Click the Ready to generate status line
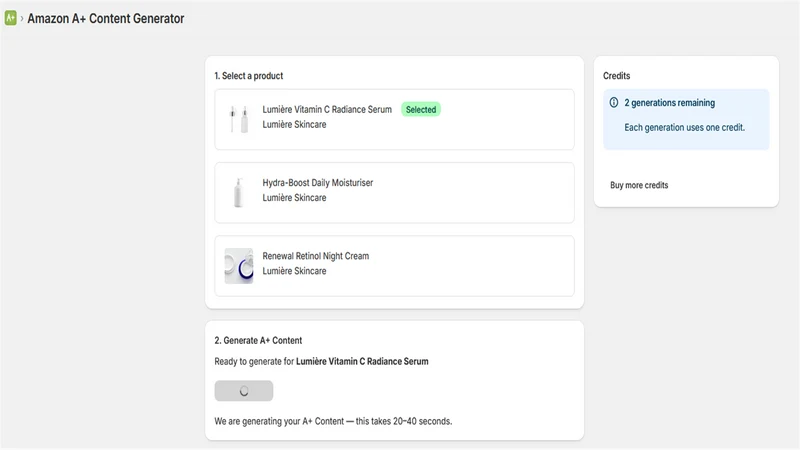The image size is (800, 450). (x=321, y=361)
